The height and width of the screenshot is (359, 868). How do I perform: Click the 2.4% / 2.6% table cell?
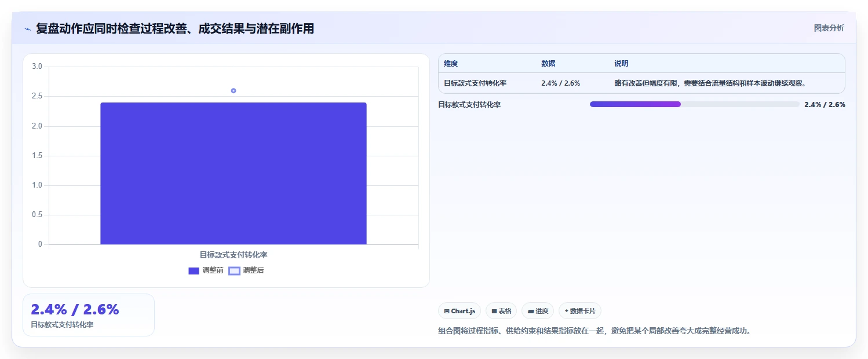pyautogui.click(x=560, y=83)
